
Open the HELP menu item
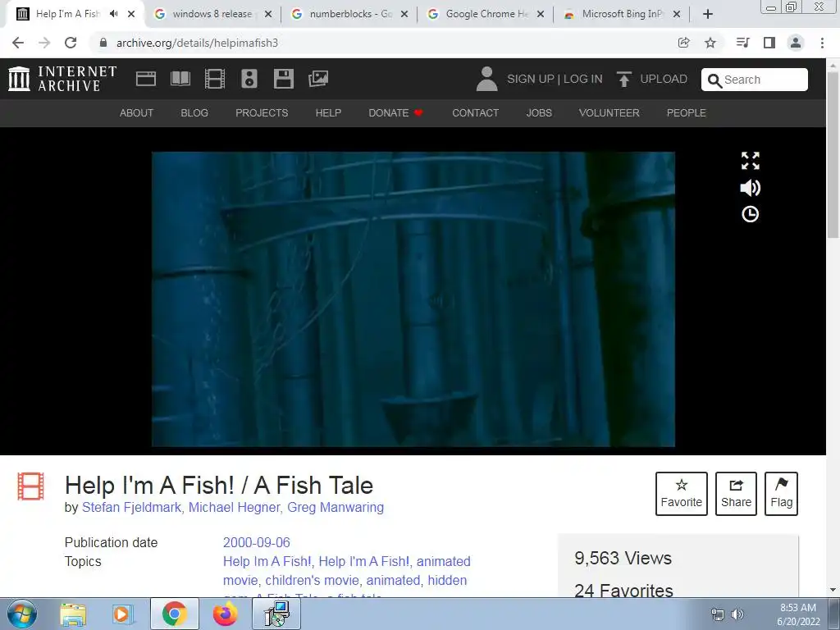pyautogui.click(x=328, y=113)
